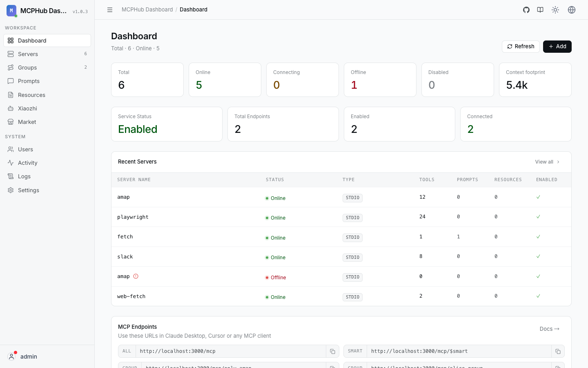Open the GitHub repository icon
The width and height of the screenshot is (588, 368).
tap(526, 10)
